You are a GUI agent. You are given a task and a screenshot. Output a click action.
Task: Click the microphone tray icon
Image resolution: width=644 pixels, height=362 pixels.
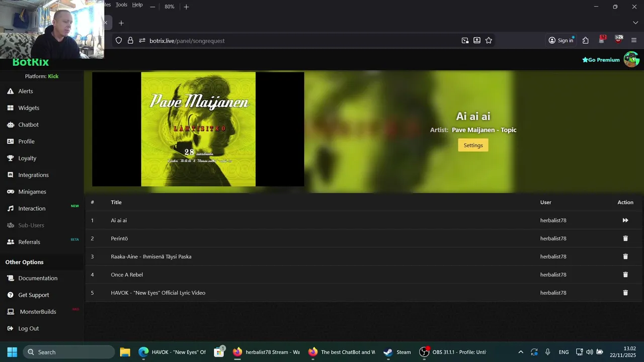click(x=547, y=352)
